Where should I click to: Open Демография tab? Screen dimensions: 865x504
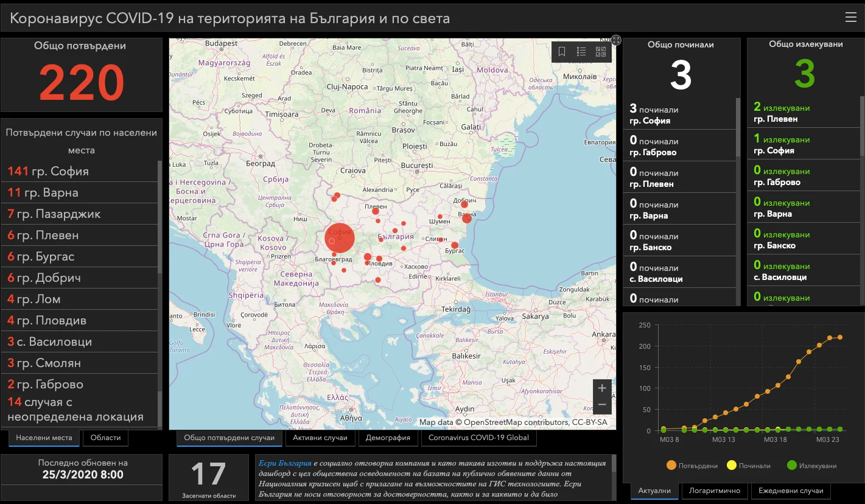pyautogui.click(x=388, y=438)
